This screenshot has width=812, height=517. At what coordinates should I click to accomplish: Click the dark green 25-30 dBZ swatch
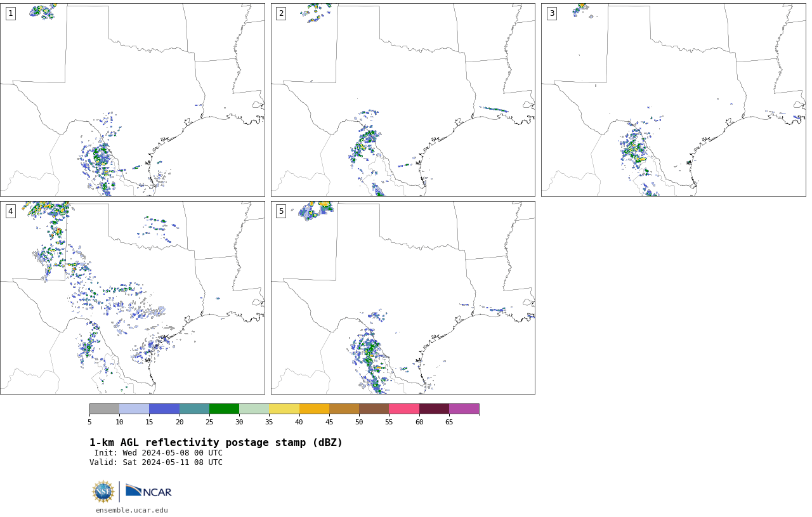224,409
